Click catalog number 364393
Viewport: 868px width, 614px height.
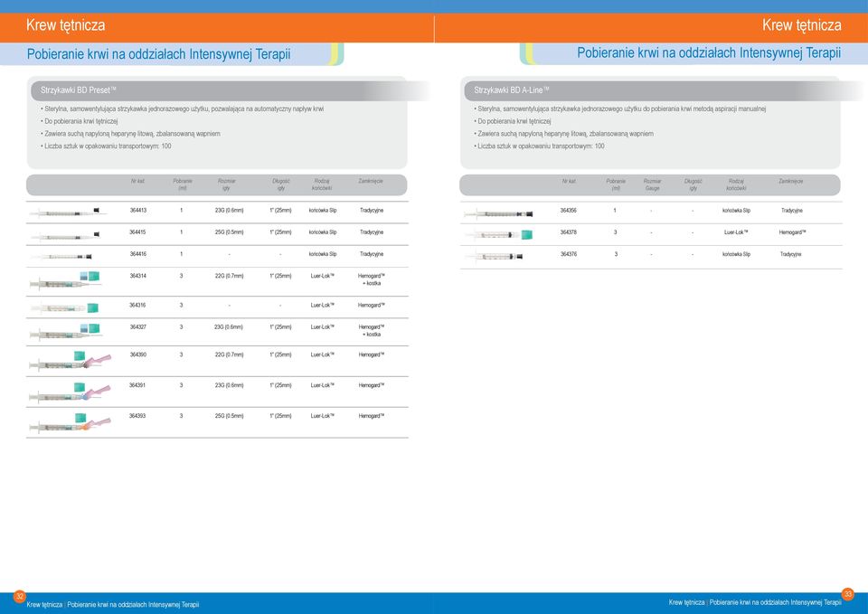[x=137, y=415]
